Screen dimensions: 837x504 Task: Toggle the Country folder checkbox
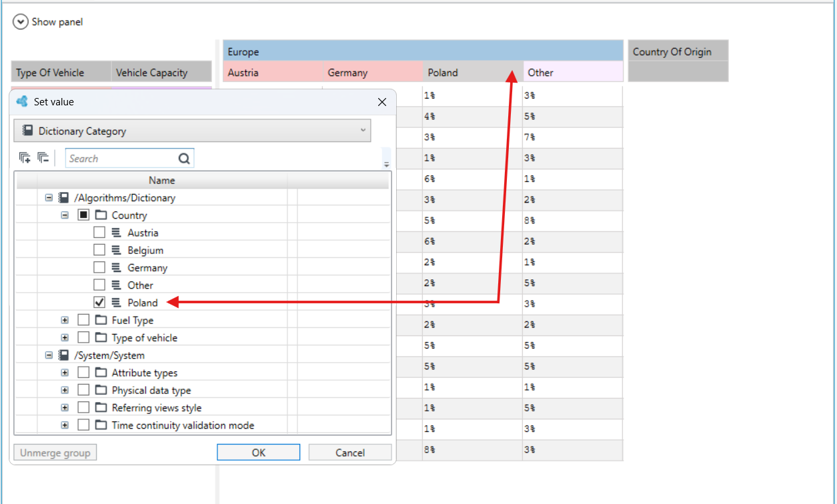click(x=83, y=215)
